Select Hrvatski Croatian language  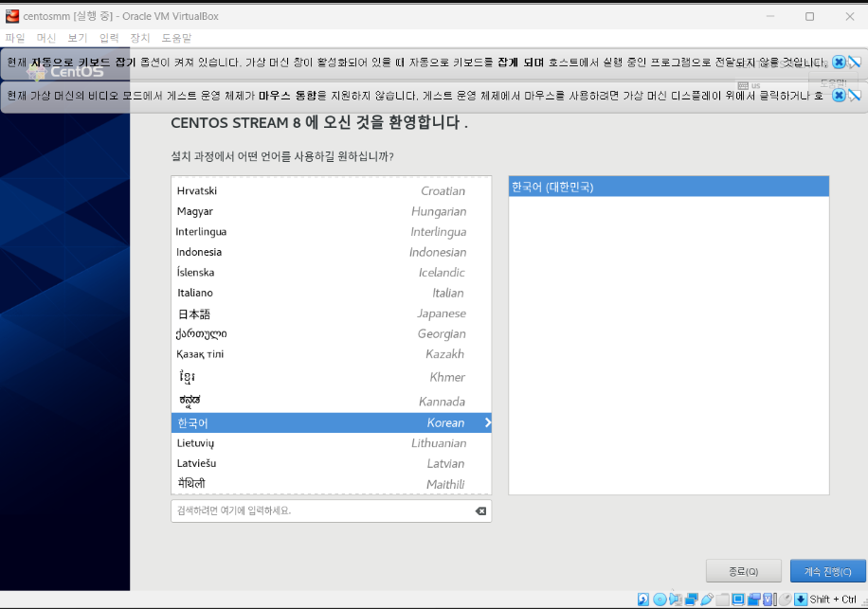click(331, 190)
